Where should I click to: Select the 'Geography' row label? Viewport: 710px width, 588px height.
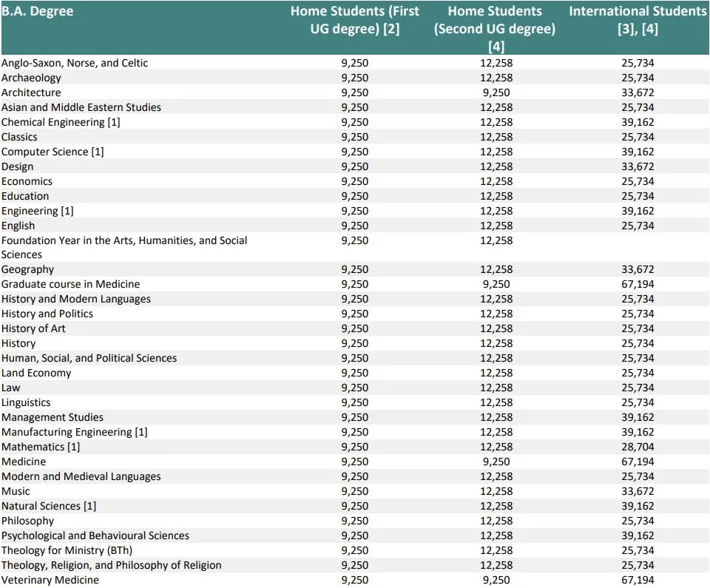pyautogui.click(x=27, y=269)
